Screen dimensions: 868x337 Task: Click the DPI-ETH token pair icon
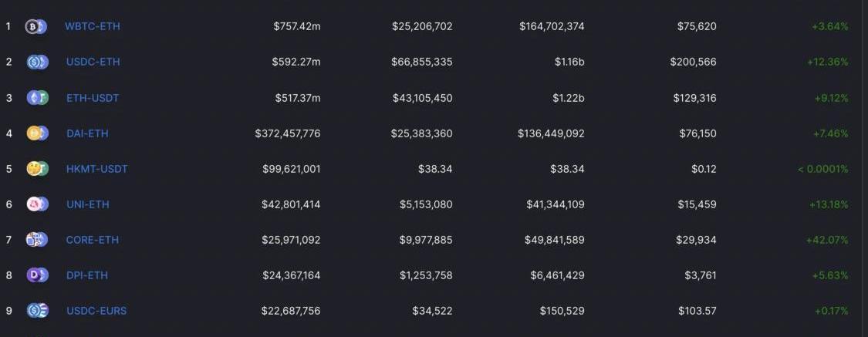(x=37, y=275)
